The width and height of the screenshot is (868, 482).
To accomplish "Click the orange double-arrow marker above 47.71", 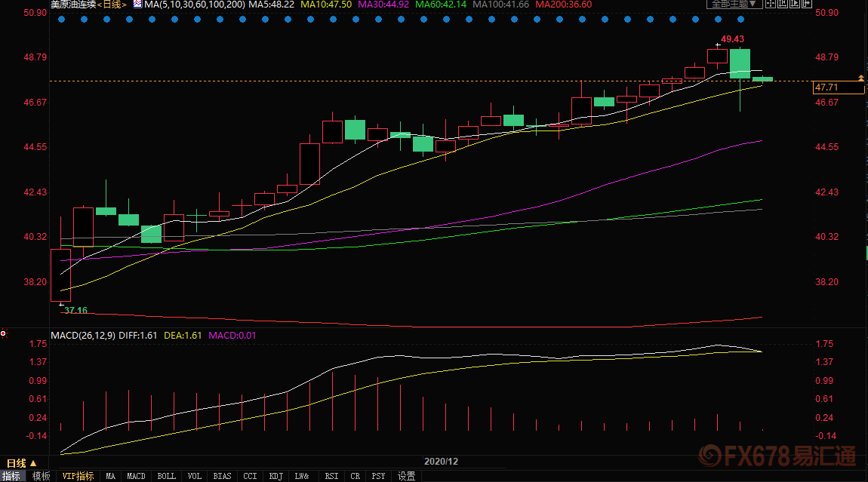I will (860, 78).
